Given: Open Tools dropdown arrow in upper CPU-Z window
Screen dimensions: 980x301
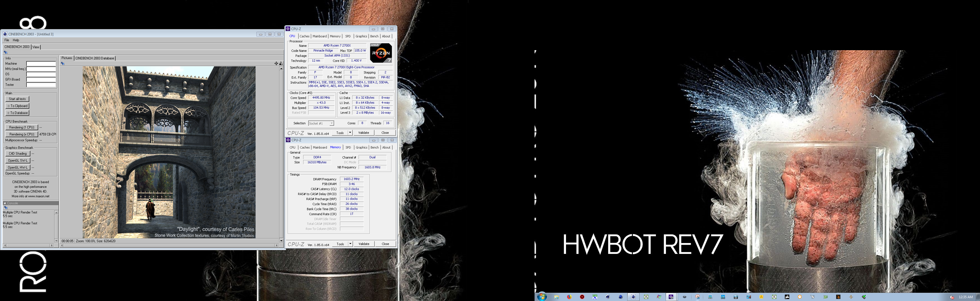Looking at the screenshot, I should click(x=350, y=133).
